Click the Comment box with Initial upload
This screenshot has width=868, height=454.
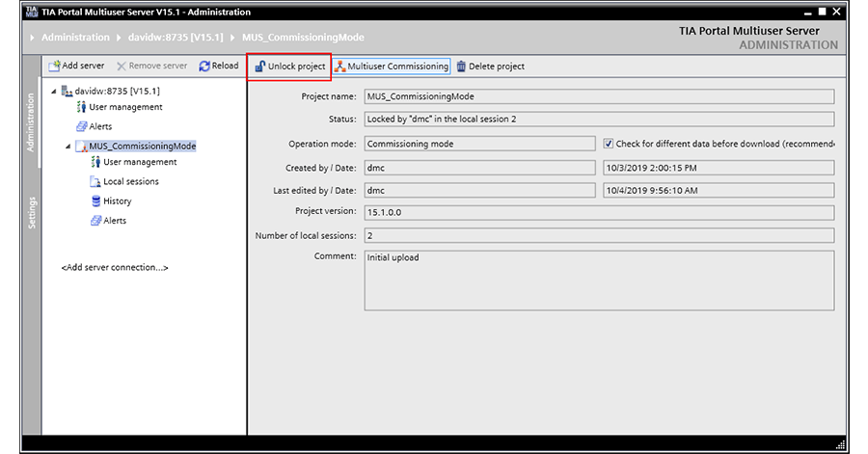(599, 280)
